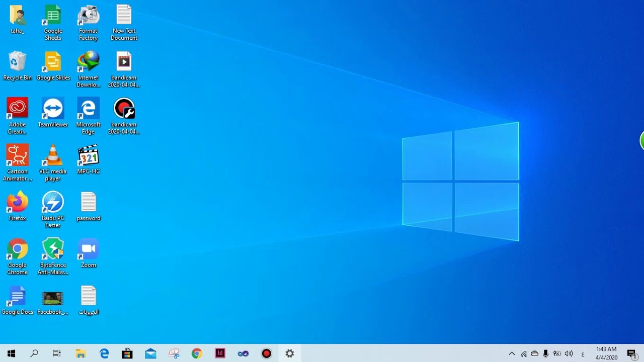Open the Mail app in the taskbar
Viewport: 644px width, 362px height.
pos(150,353)
